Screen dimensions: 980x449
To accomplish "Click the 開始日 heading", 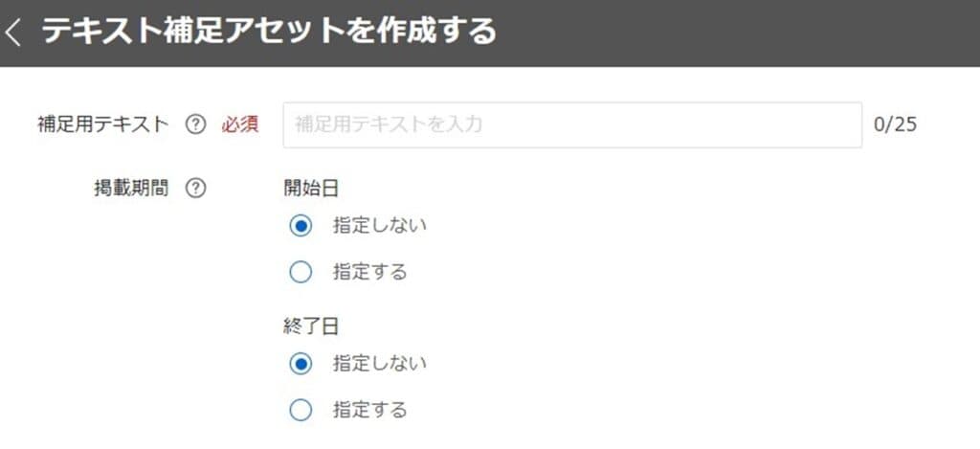I will pos(311,189).
